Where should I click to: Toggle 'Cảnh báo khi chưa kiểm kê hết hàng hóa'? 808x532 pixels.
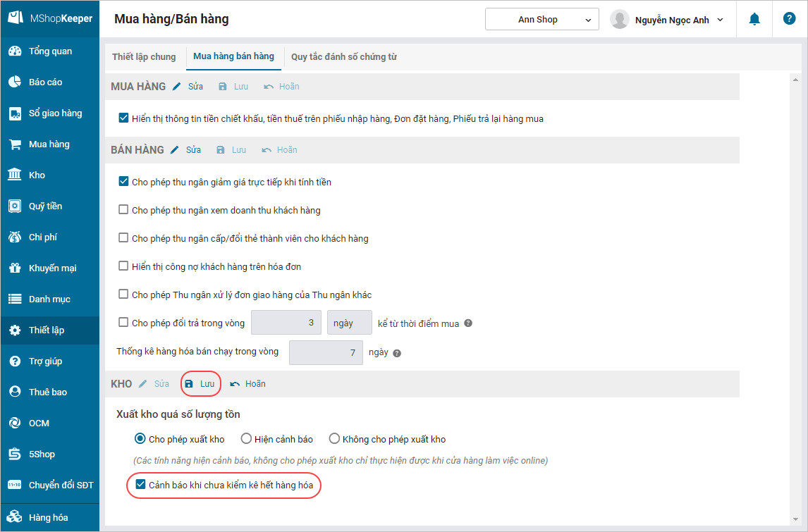click(140, 484)
